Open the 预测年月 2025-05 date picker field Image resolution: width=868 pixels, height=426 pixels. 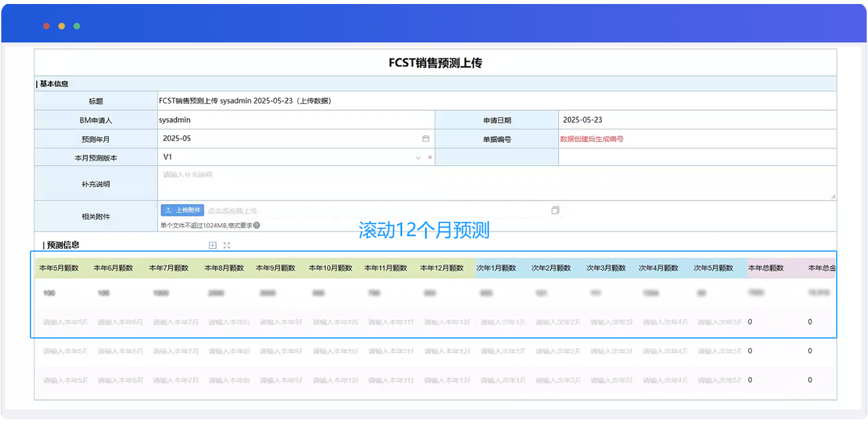click(x=296, y=139)
